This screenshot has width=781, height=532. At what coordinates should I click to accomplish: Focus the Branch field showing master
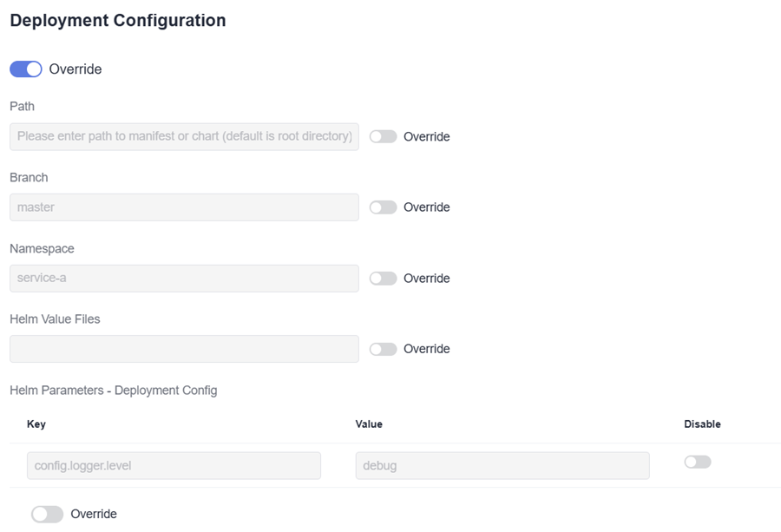point(184,207)
